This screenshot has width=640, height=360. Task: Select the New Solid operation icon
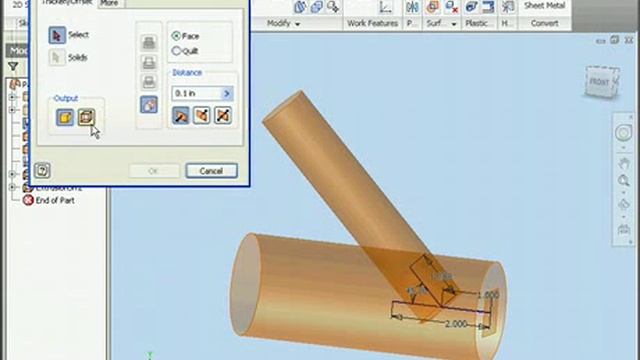(x=149, y=104)
